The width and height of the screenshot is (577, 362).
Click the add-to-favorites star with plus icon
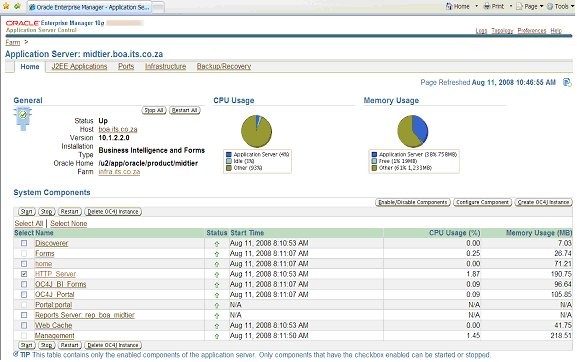pyautogui.click(x=17, y=6)
